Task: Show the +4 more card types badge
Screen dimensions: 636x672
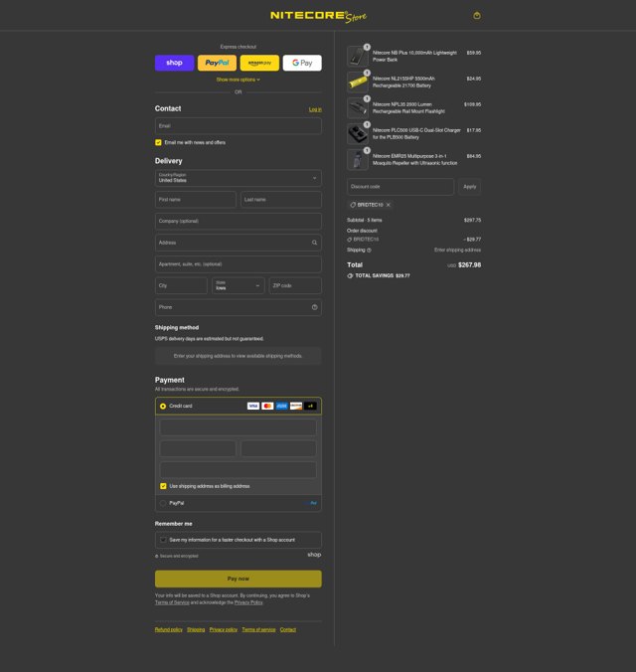Action: tap(310, 406)
